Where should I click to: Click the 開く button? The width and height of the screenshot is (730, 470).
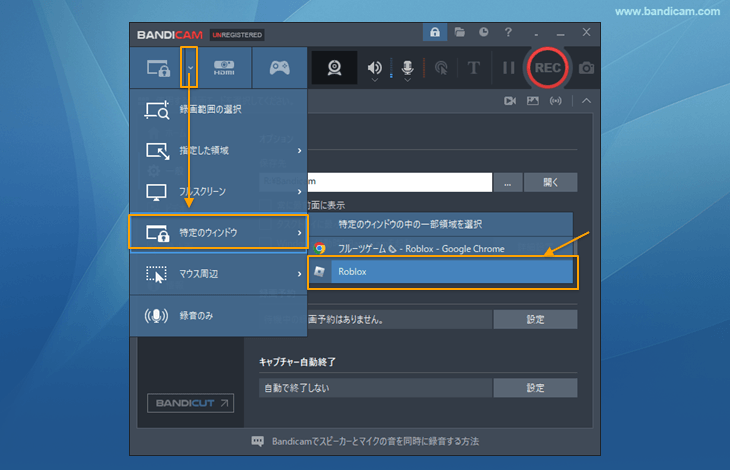click(550, 182)
